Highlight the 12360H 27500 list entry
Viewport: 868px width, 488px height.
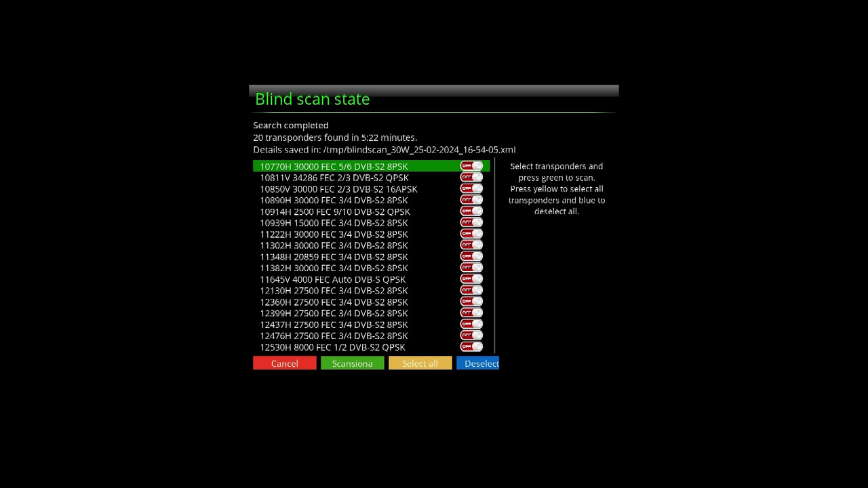pyautogui.click(x=334, y=302)
